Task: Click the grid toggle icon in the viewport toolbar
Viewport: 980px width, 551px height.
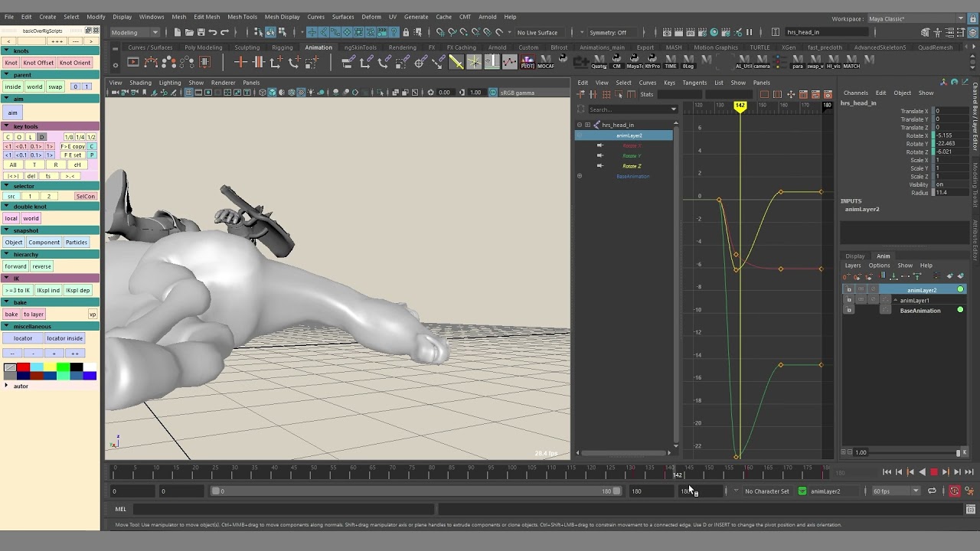Action: click(188, 93)
